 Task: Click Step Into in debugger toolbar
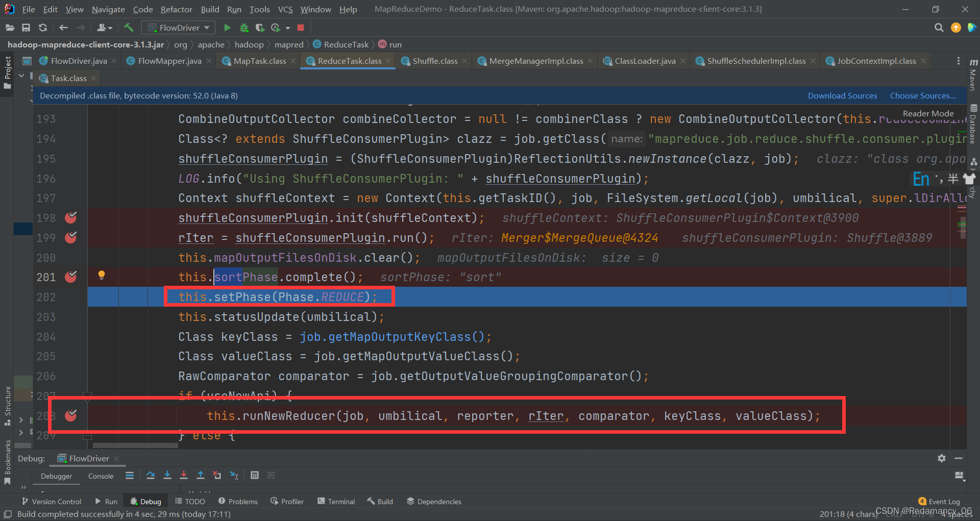(167, 475)
